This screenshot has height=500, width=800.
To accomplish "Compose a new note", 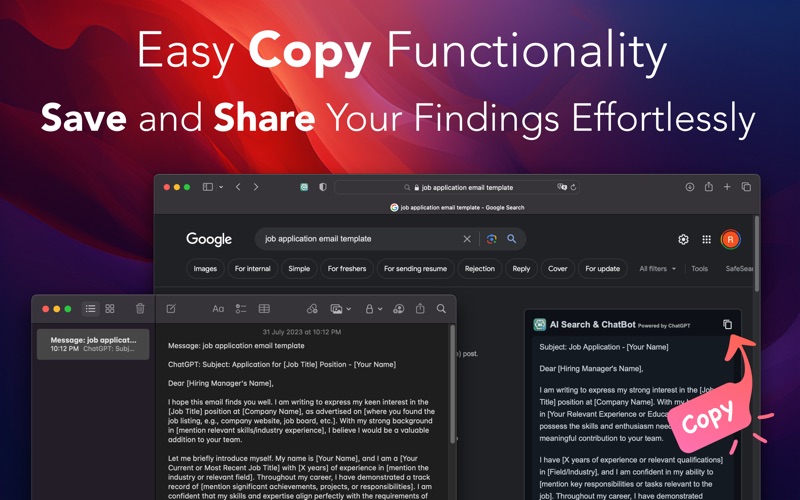I will pos(171,309).
